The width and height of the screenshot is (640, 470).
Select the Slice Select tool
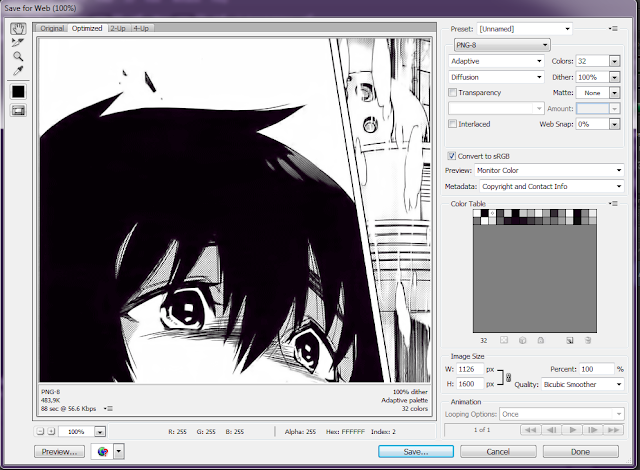(18, 42)
